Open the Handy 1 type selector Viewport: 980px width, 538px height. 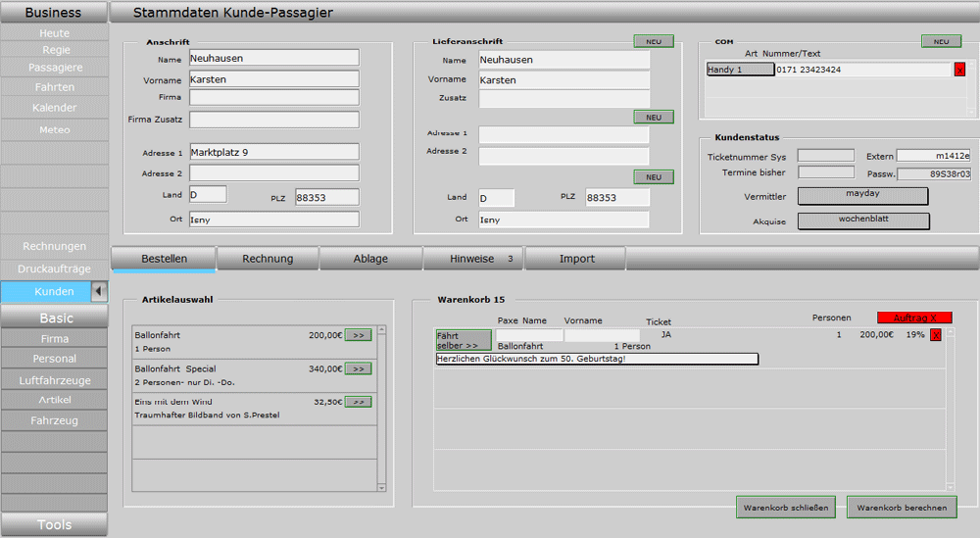(x=740, y=70)
